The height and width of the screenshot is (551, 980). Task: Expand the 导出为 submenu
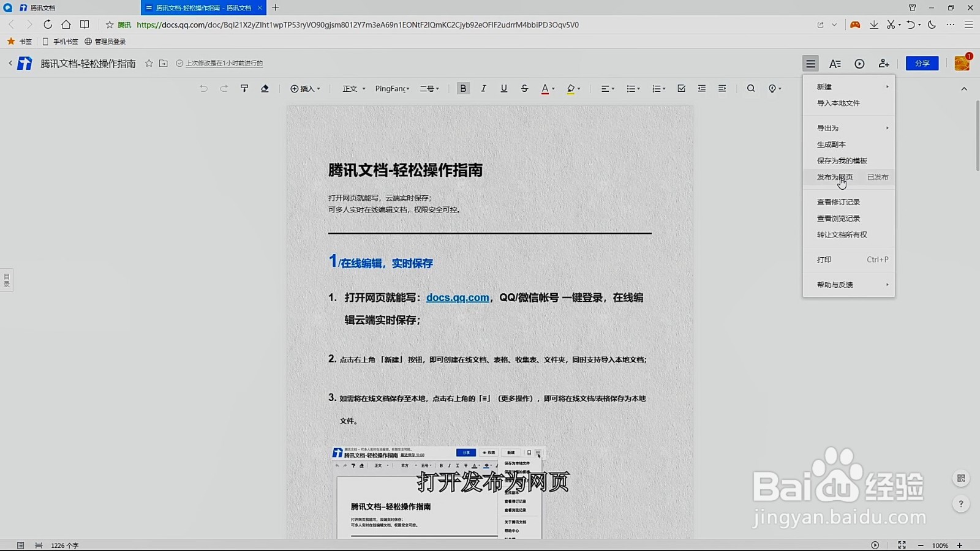849,128
